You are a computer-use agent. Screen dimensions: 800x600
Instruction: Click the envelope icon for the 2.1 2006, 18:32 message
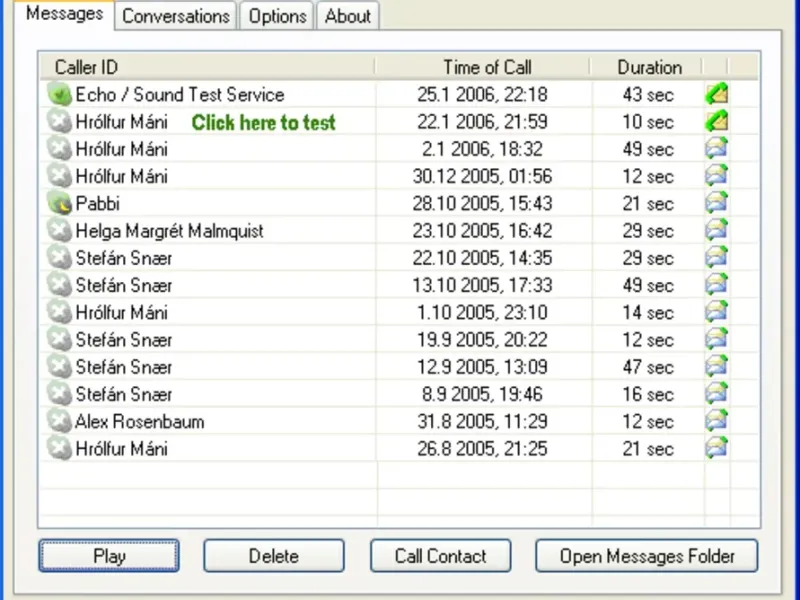click(x=717, y=148)
